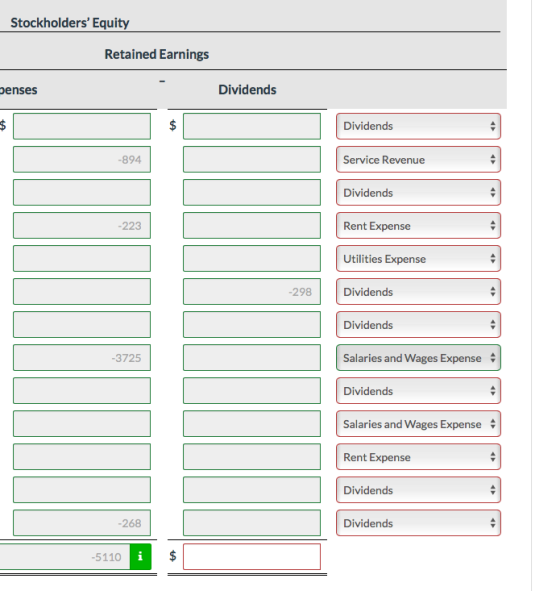
Task: Click the green info icon beside -5110
Action: coord(140,556)
